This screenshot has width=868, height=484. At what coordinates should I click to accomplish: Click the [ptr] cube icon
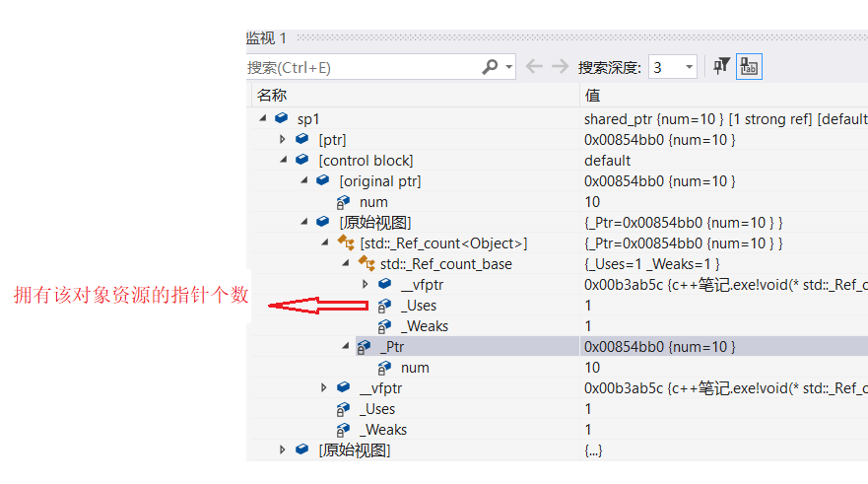(301, 138)
